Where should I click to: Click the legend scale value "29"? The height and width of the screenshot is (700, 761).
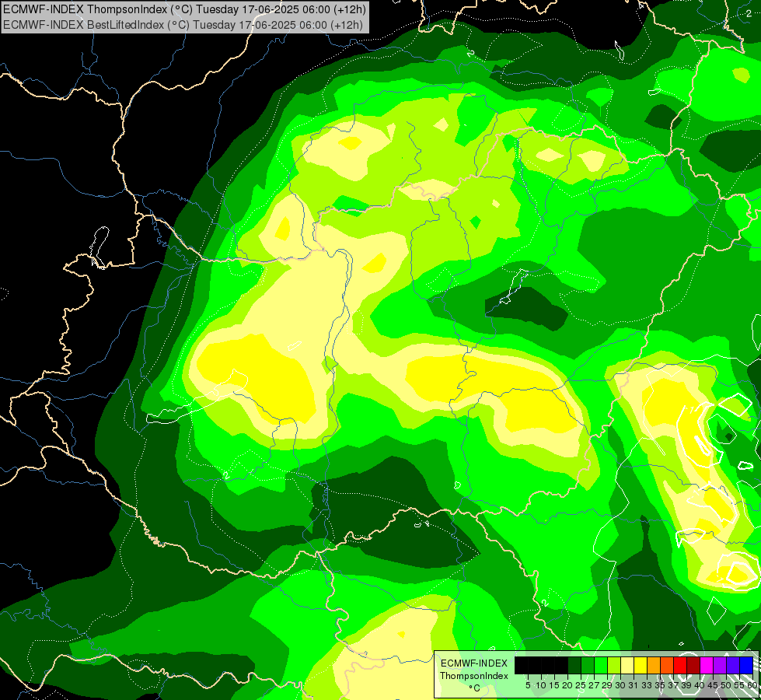pos(607,685)
